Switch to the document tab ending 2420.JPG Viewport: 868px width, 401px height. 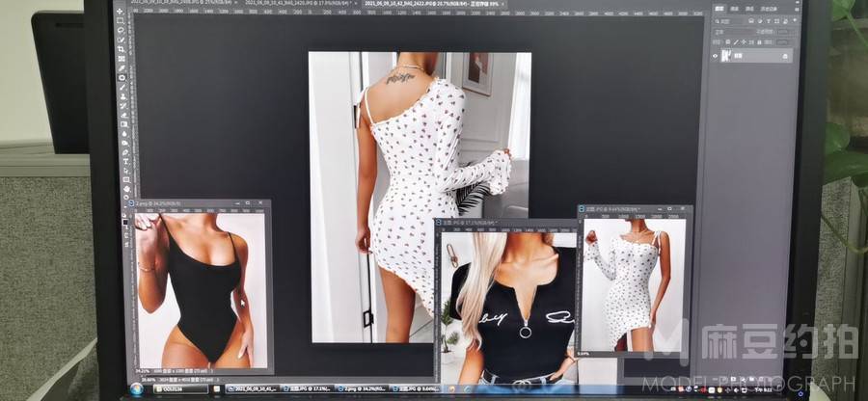(x=300, y=3)
